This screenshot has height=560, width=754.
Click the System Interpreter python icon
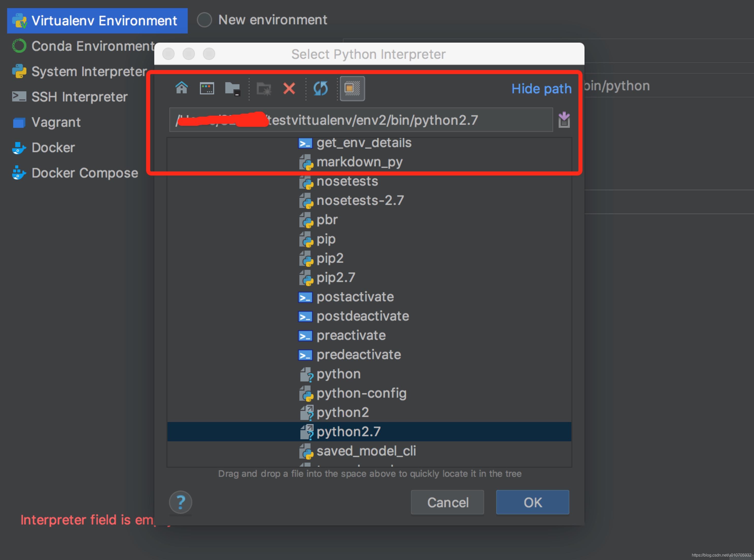tap(19, 71)
